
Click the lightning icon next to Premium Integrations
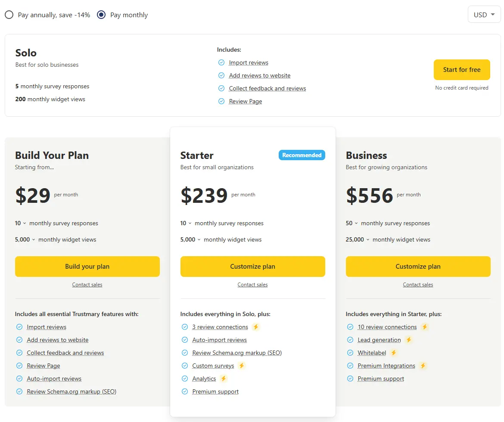[x=423, y=366]
